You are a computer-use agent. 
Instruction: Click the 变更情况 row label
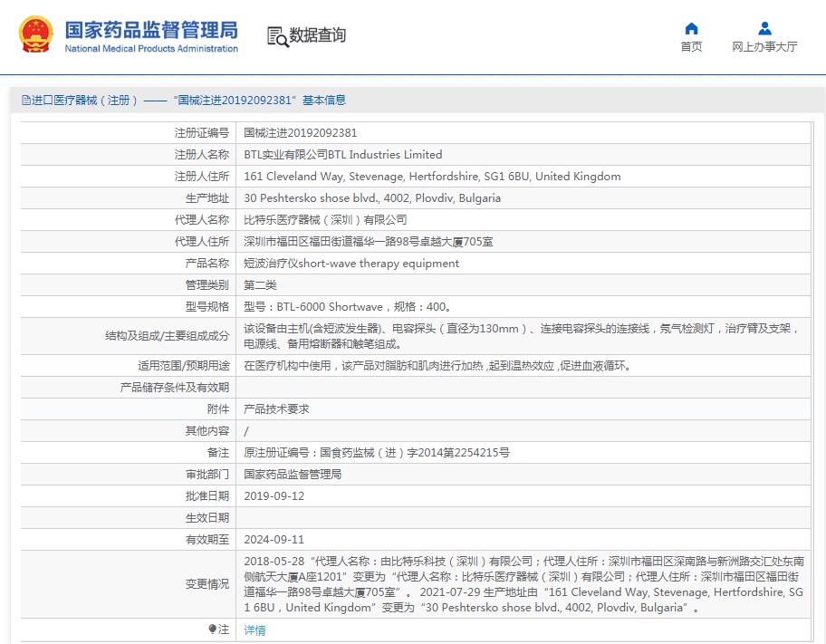207,584
